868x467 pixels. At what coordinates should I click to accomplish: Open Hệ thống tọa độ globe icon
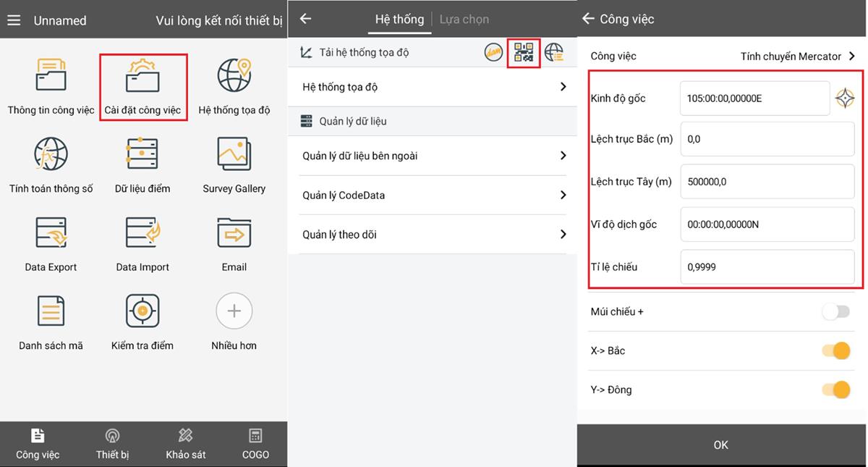234,77
